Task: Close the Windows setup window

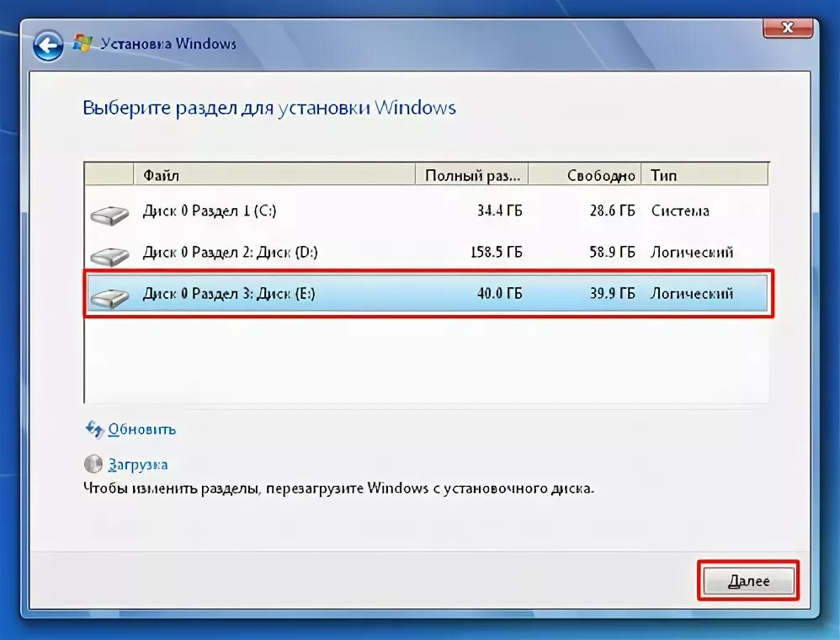Action: click(787, 27)
